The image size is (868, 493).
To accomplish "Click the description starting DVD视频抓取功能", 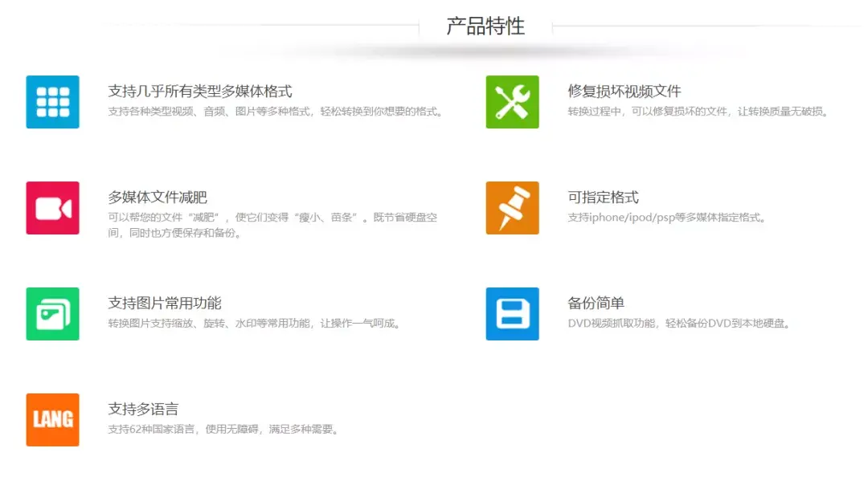I will tap(679, 323).
